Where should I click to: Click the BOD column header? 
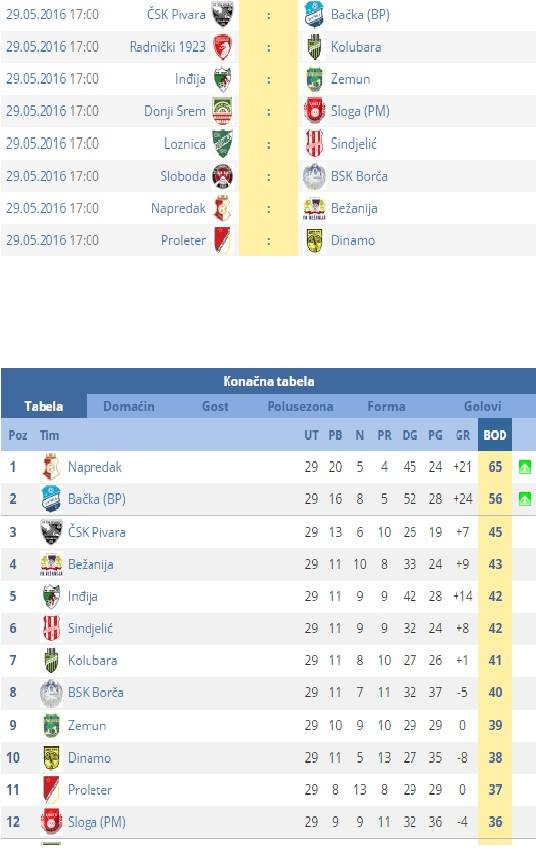pos(495,435)
